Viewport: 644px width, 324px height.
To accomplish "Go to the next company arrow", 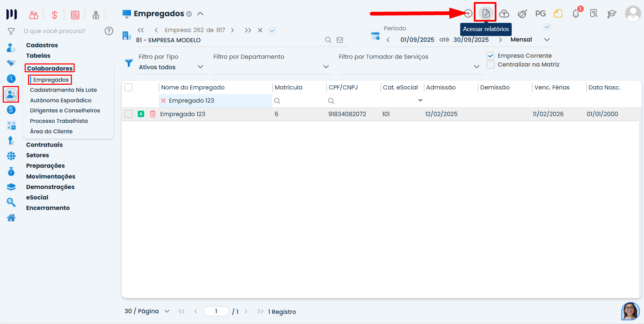I will [x=232, y=30].
